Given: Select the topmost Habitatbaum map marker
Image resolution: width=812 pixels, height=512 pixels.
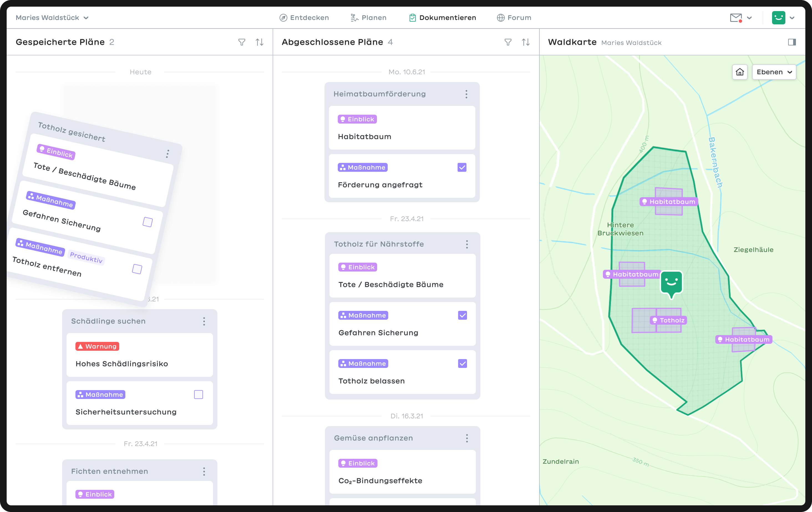Looking at the screenshot, I should 669,202.
